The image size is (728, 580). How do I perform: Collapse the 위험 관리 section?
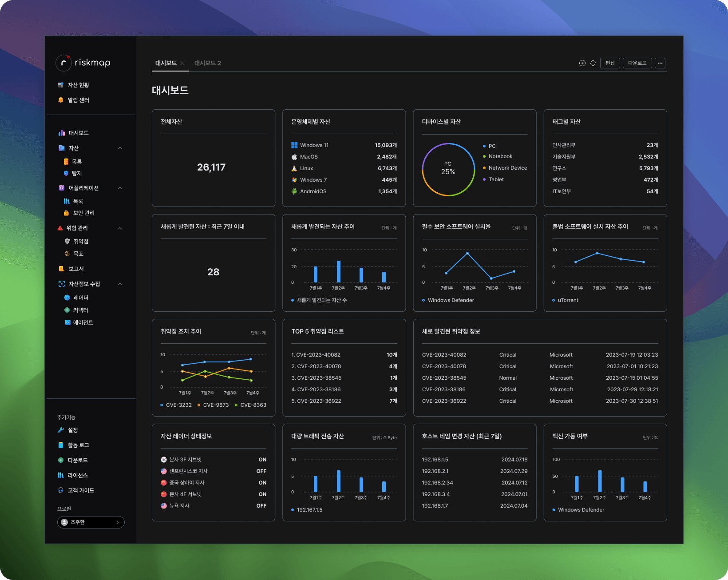[x=119, y=228]
